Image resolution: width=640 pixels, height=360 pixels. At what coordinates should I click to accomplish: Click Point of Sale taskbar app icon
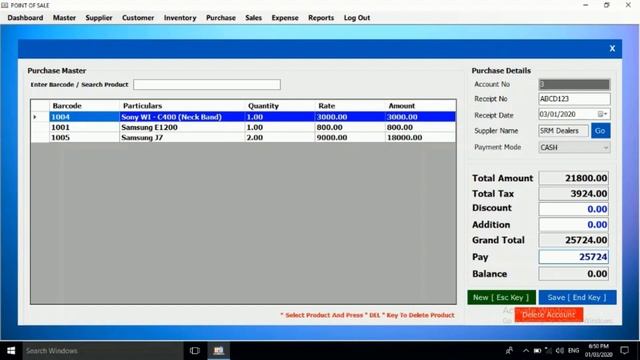[x=219, y=351]
